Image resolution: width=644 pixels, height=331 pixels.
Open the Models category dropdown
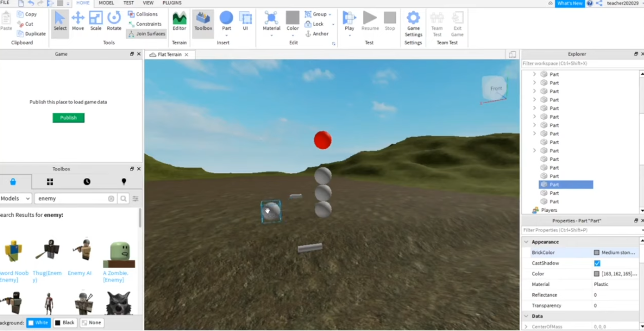coord(16,198)
